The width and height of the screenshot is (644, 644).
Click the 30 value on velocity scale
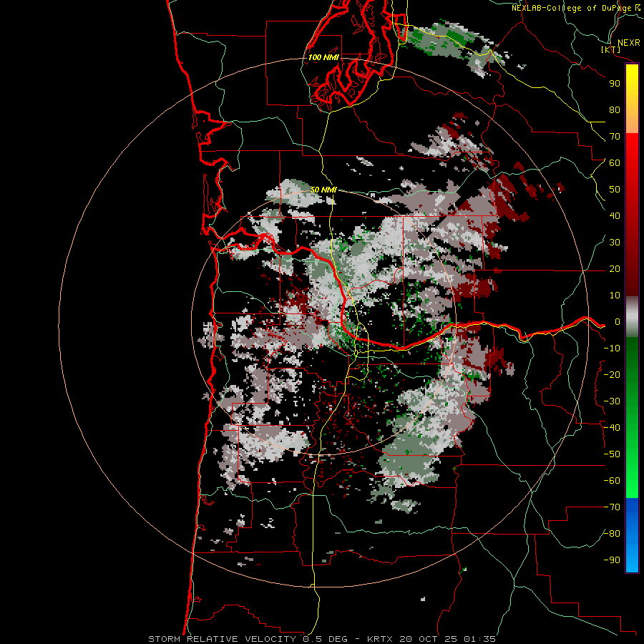[x=615, y=243]
